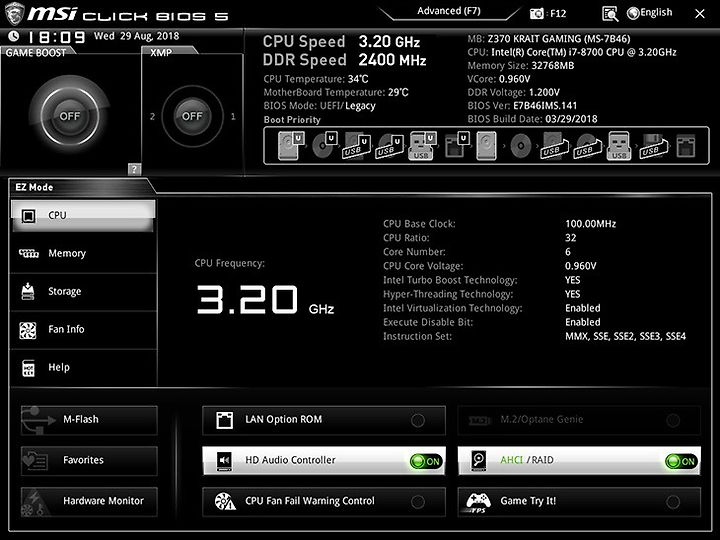Click the Help hotkey icon in sidebar
This screenshot has width=720, height=540.
[x=28, y=368]
